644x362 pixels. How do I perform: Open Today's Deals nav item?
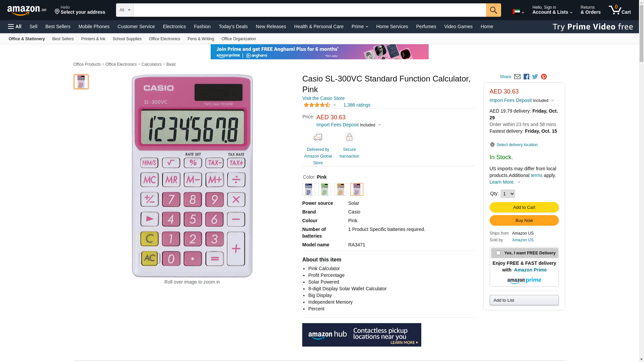(x=233, y=26)
